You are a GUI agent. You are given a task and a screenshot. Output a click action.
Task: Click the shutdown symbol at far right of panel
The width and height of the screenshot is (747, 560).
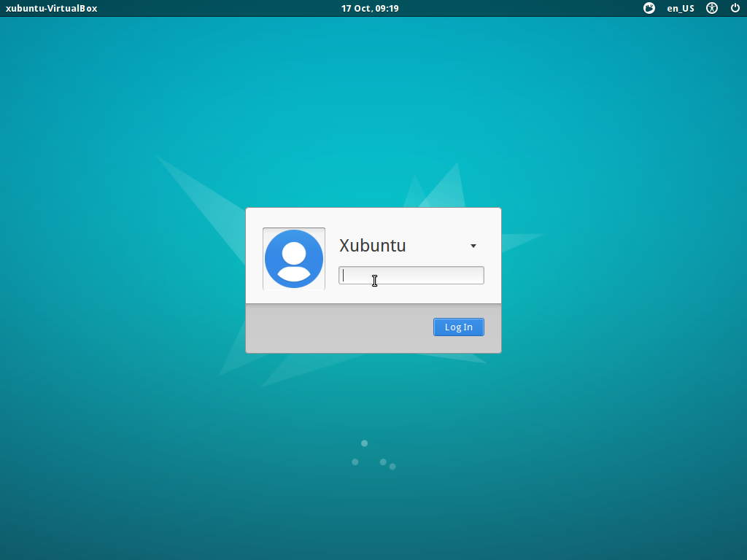pos(735,8)
